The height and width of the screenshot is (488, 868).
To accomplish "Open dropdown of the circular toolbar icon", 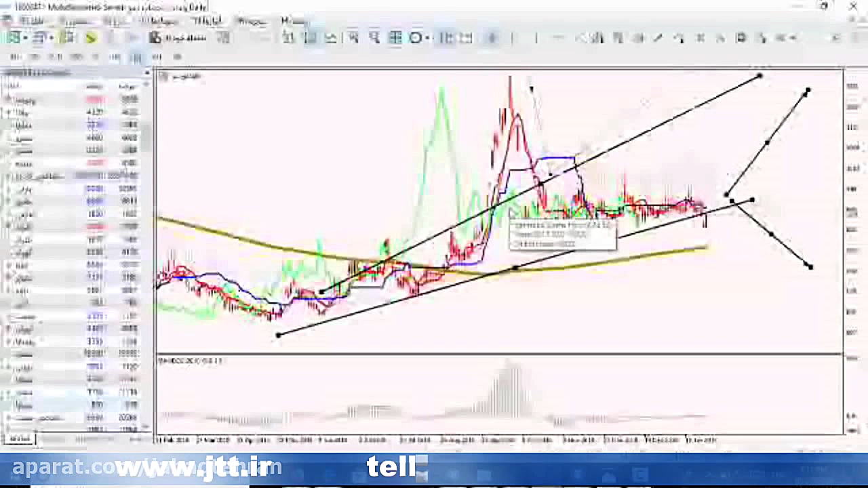I will click(428, 38).
